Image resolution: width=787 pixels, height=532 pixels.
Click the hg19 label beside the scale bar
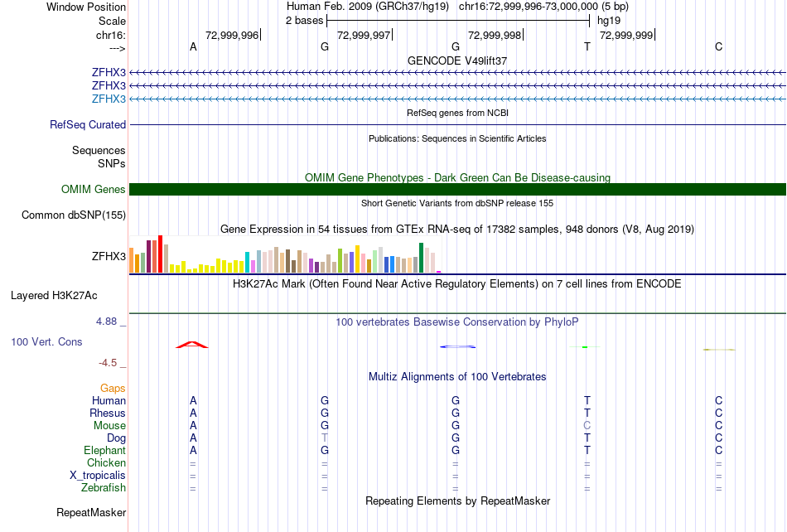coord(609,21)
